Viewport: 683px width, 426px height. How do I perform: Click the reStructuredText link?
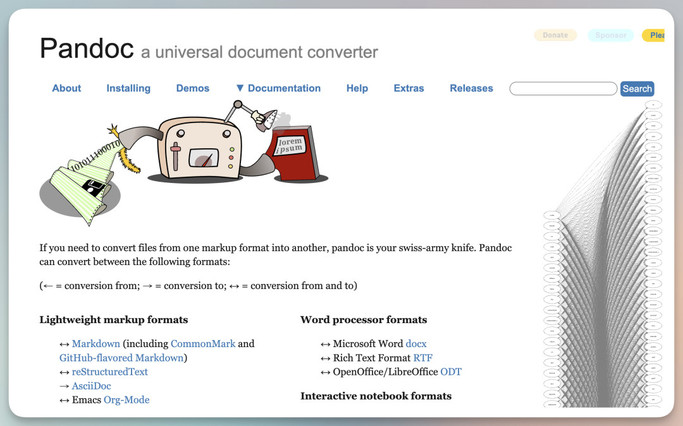pyautogui.click(x=110, y=372)
